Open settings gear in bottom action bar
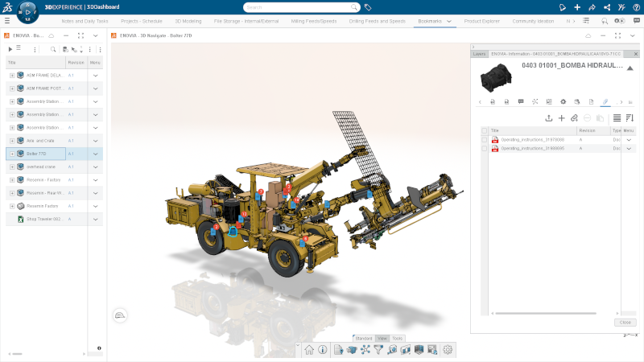 pyautogui.click(x=448, y=350)
